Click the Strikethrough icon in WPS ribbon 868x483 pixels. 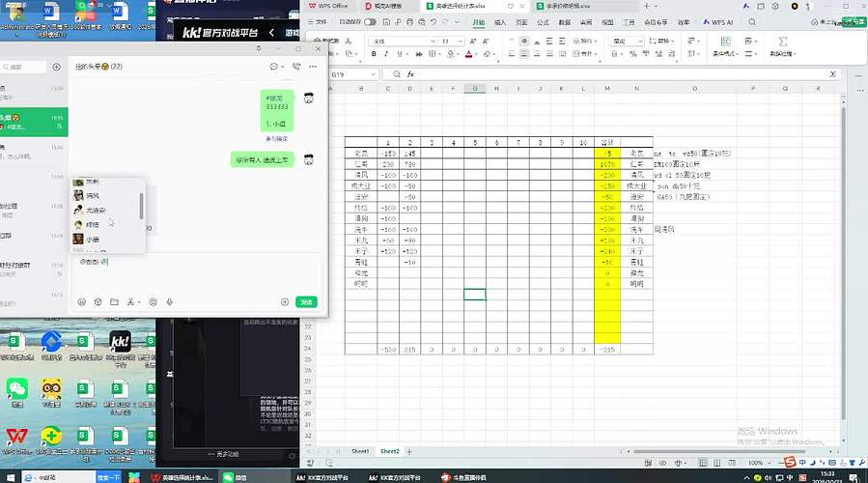click(x=419, y=54)
